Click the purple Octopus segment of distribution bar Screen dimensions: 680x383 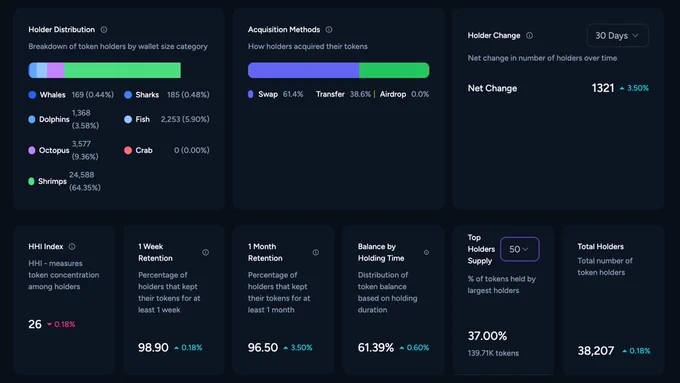pos(56,70)
